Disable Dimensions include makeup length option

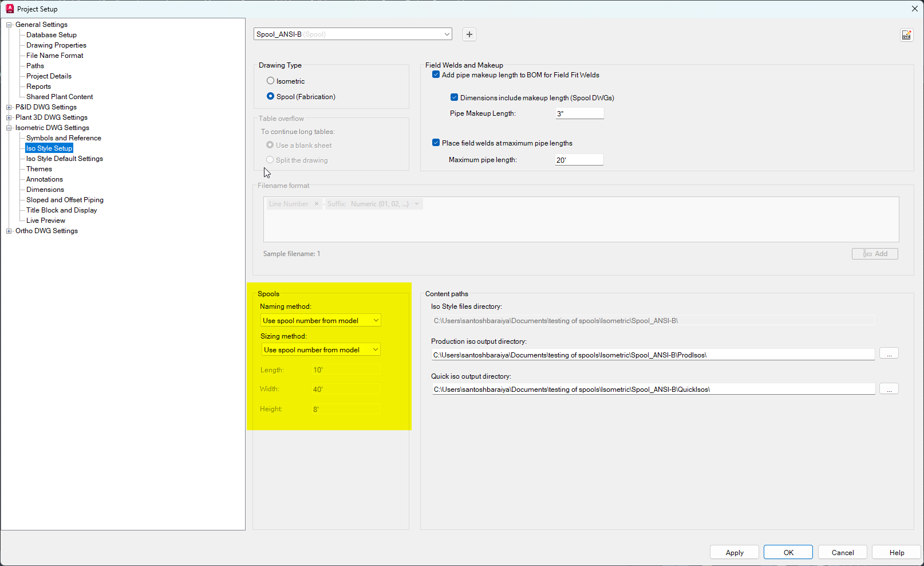454,97
